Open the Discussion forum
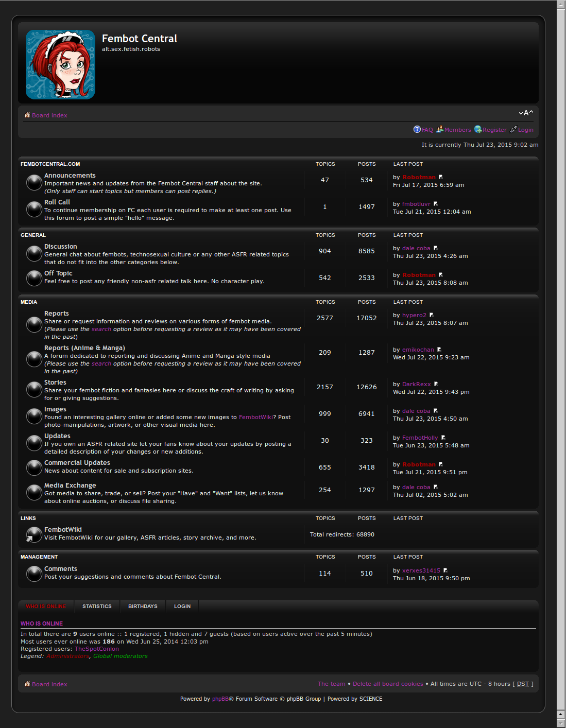The width and height of the screenshot is (566, 728). [60, 247]
